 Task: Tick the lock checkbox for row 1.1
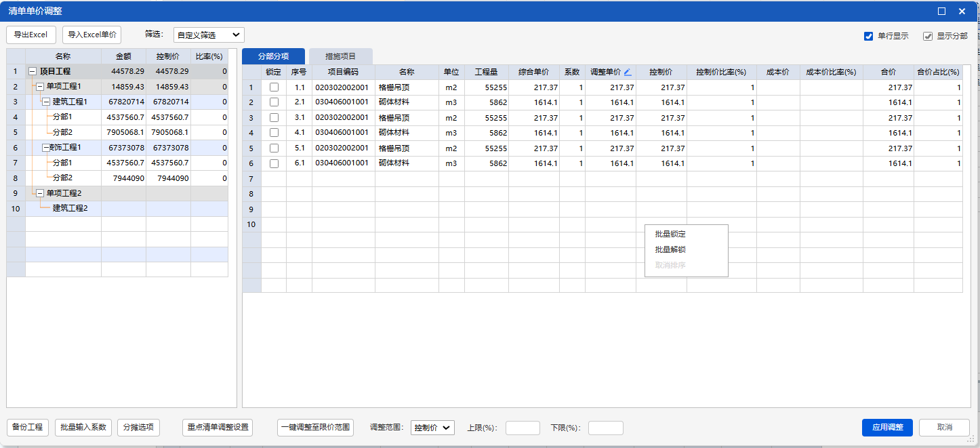274,87
